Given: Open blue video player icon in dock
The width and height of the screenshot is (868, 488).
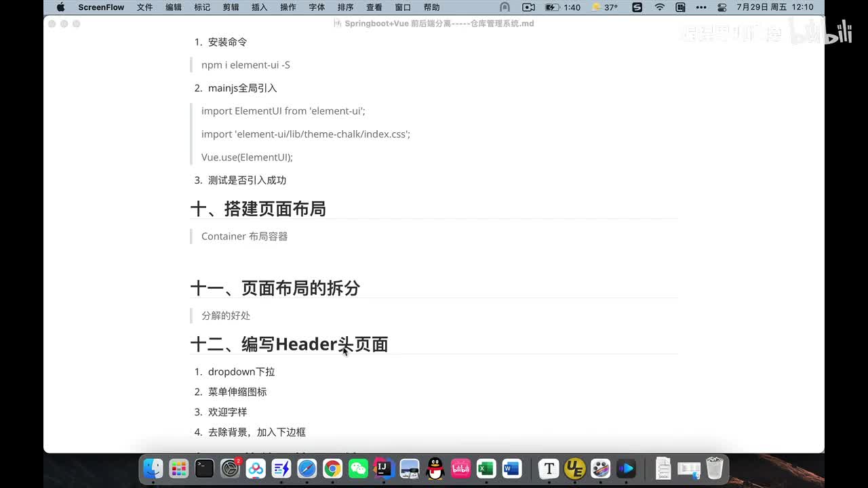Looking at the screenshot, I should pyautogui.click(x=626, y=468).
